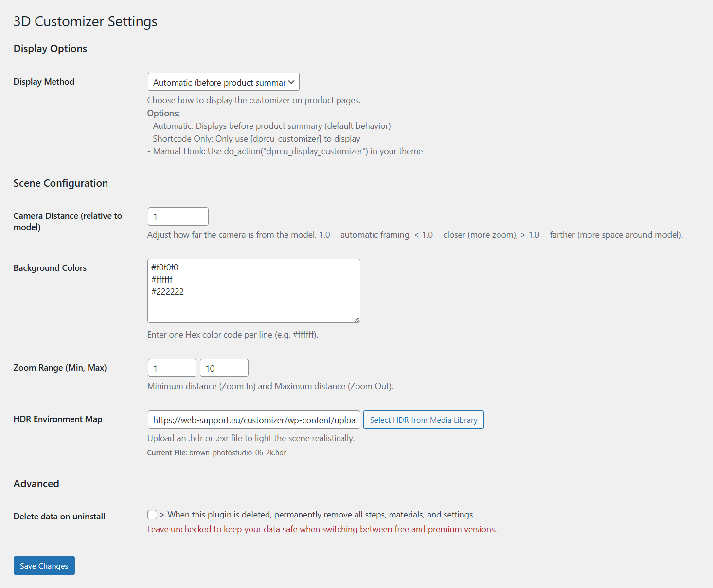Enable the Delete data on uninstall checkbox
This screenshot has width=713, height=588.
[x=152, y=514]
